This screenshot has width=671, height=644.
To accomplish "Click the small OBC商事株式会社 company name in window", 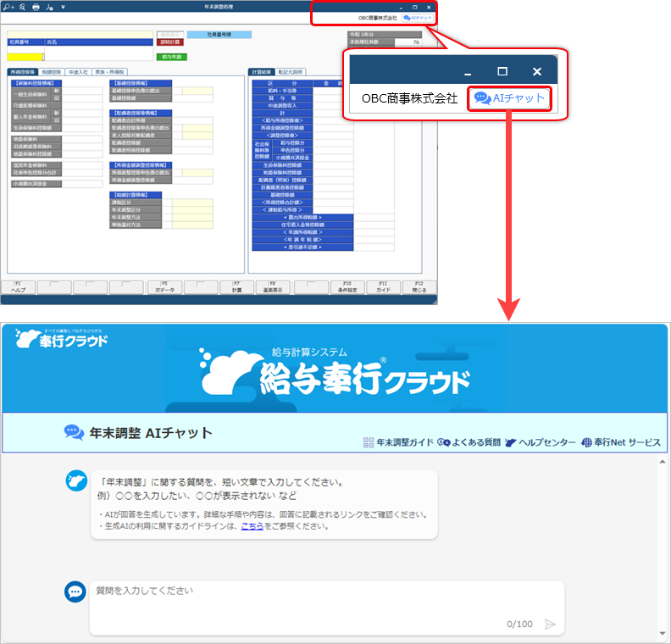I will 378,18.
